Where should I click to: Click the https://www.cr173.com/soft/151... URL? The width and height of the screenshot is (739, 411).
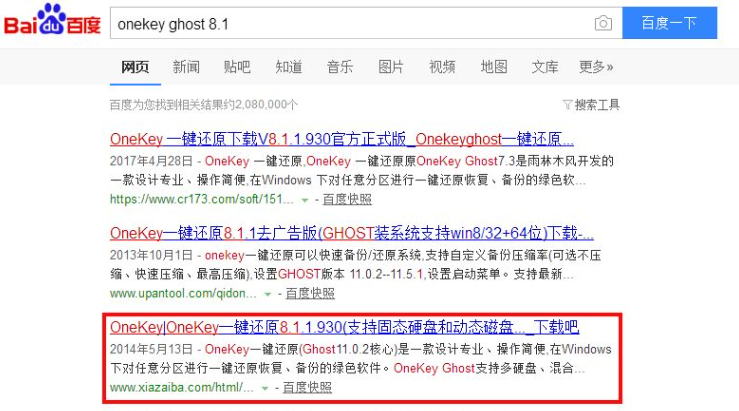pos(202,199)
